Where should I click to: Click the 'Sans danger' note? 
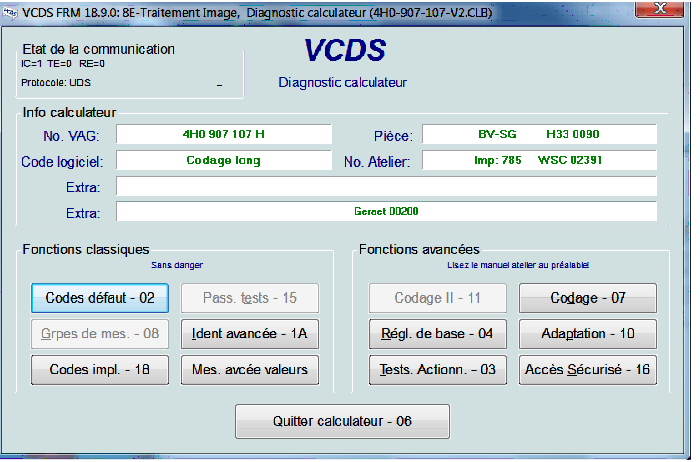point(177,265)
